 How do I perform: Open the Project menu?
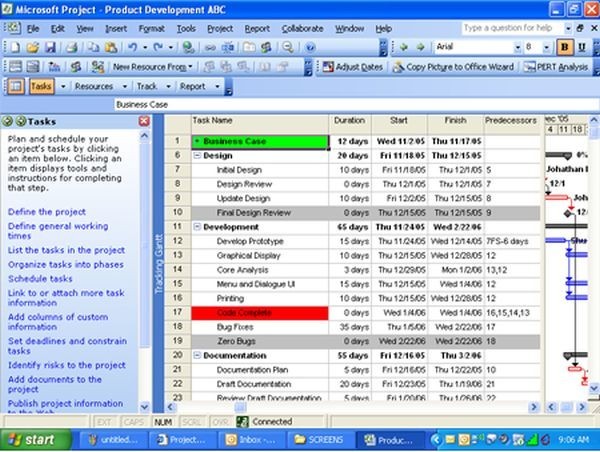[x=220, y=29]
